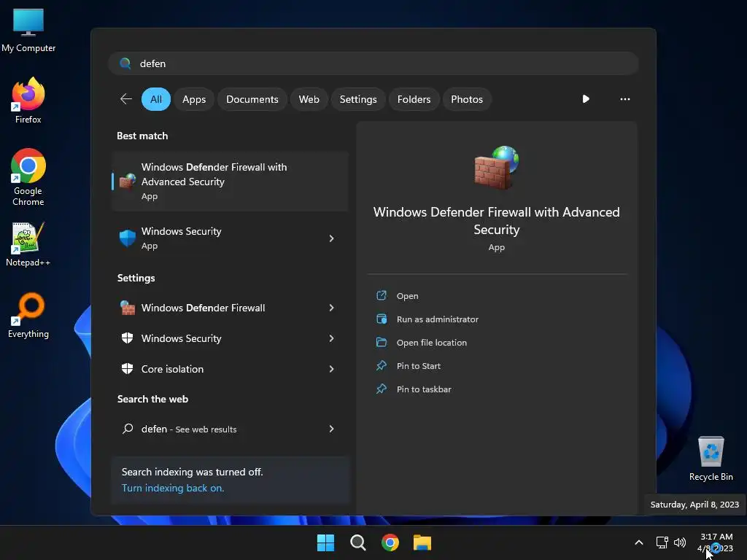Open My Computer desktop icon
The image size is (747, 560).
(x=28, y=29)
